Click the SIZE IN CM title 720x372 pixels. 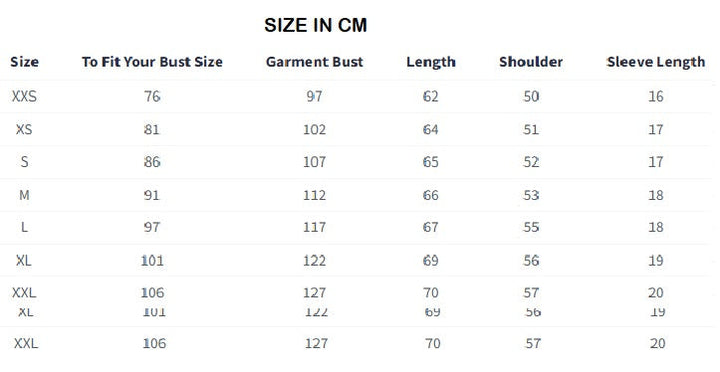click(315, 25)
